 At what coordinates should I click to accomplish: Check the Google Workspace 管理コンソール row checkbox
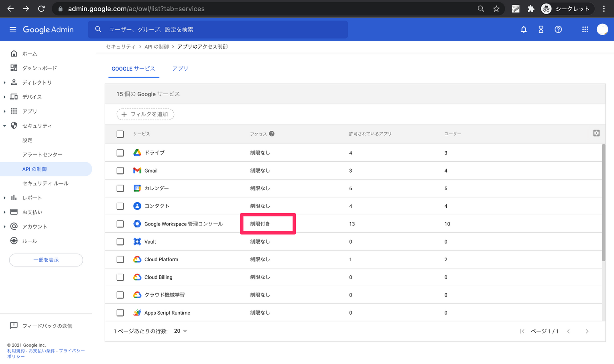(120, 224)
